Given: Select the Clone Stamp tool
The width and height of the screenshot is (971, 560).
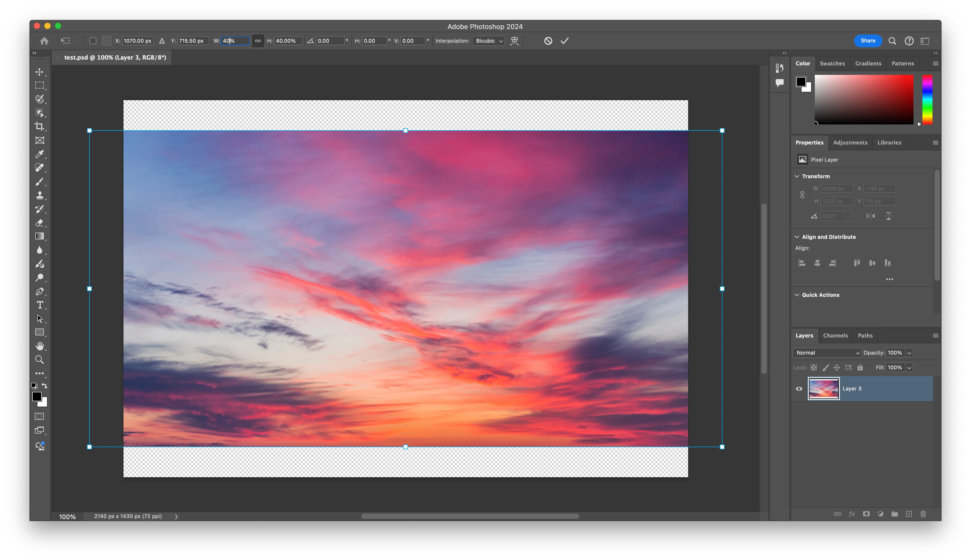Looking at the screenshot, I should (39, 195).
